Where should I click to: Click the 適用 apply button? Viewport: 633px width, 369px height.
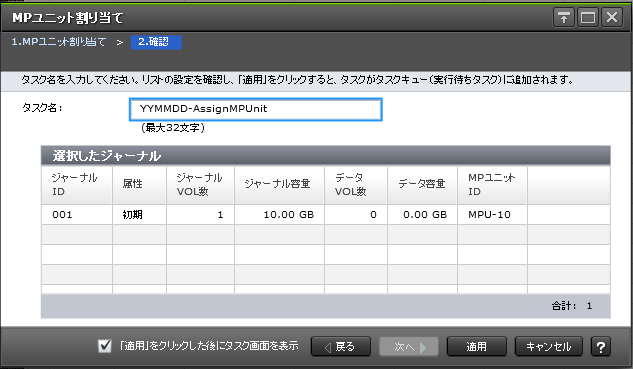click(x=477, y=346)
